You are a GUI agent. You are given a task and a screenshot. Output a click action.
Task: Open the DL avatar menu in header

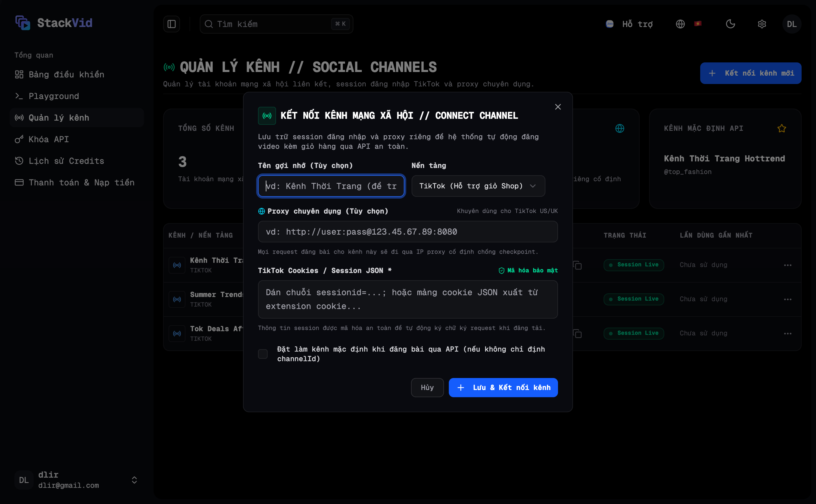(792, 24)
